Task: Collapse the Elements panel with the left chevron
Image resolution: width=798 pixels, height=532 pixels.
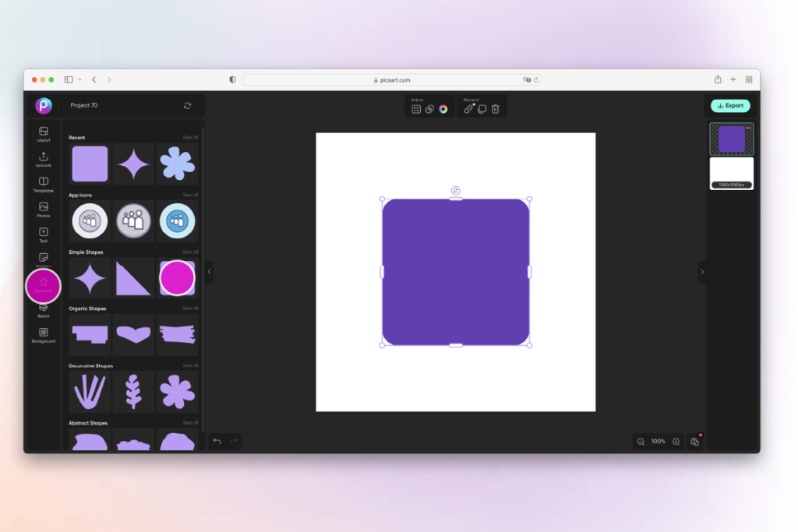Action: tap(209, 272)
